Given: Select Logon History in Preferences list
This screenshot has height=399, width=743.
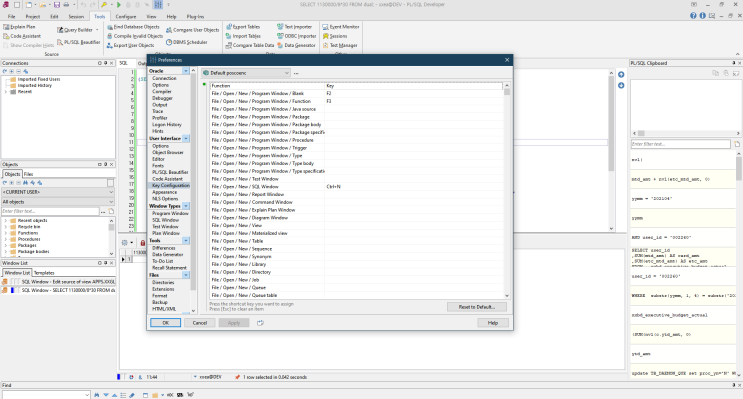Looking at the screenshot, I should (x=167, y=125).
